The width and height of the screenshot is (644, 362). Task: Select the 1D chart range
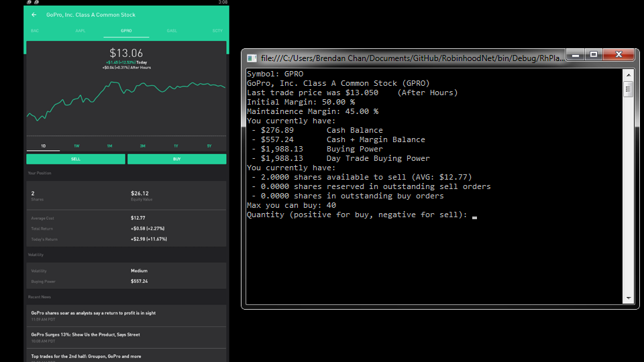point(43,145)
